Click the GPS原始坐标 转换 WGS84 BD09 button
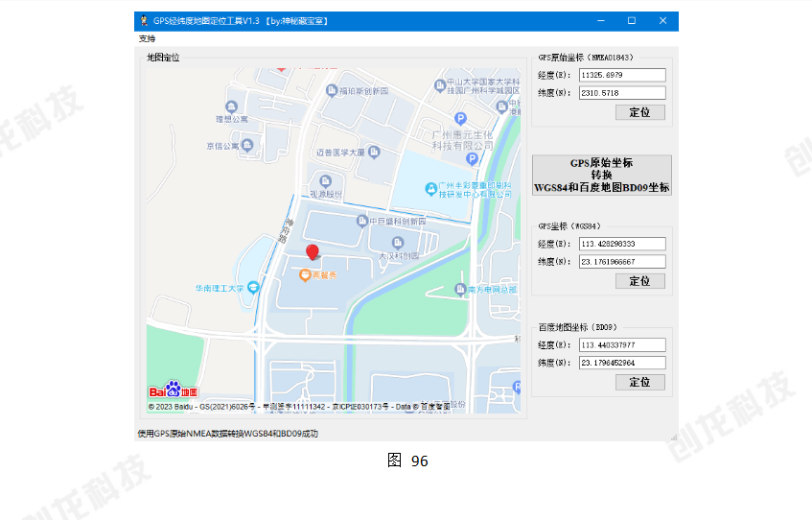812x520 pixels. [602, 176]
